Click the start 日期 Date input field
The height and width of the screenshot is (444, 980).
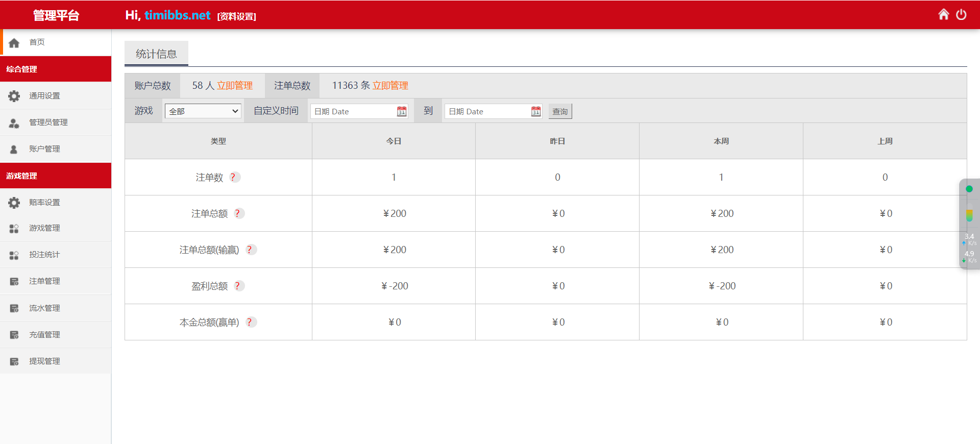pyautogui.click(x=353, y=111)
